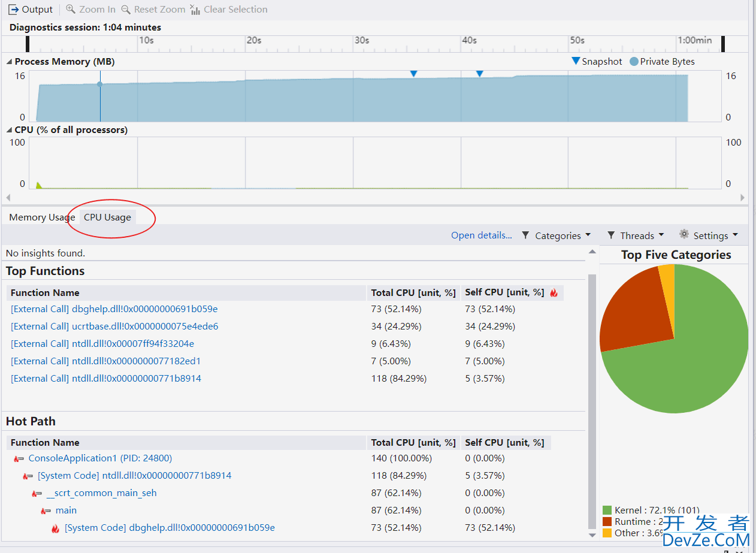The height and width of the screenshot is (553, 756).
Task: Select dbghelp.dll!0x00000000691b059e in Hot Path
Action: point(170,528)
